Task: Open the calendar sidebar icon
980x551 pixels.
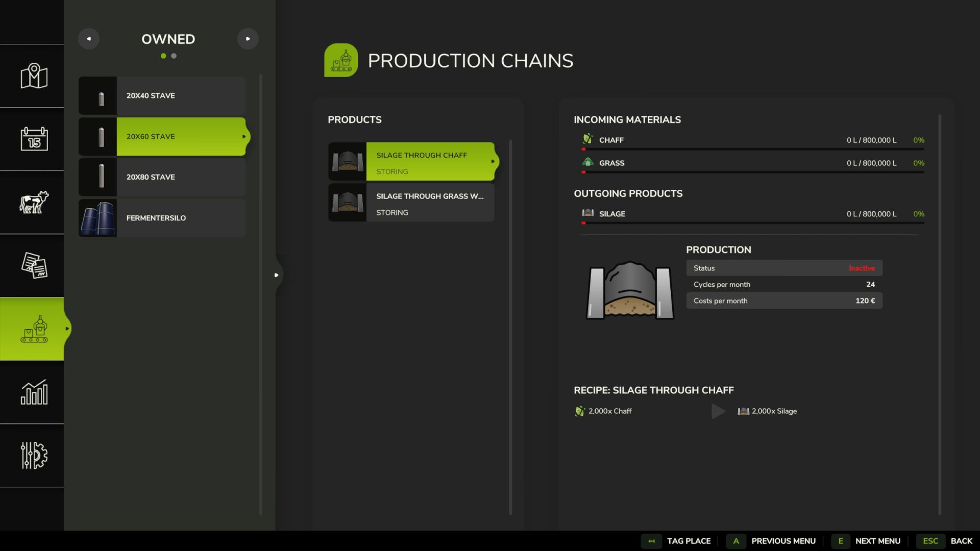Action: (34, 139)
